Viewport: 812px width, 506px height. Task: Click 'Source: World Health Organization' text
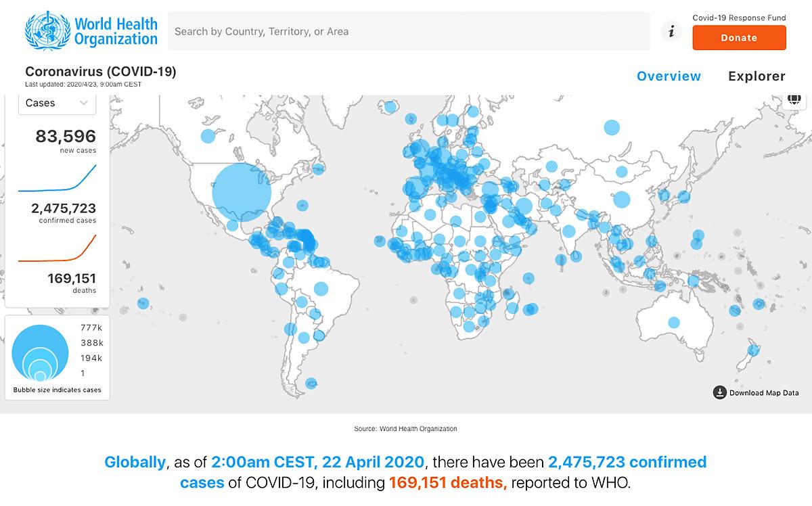pyautogui.click(x=405, y=429)
